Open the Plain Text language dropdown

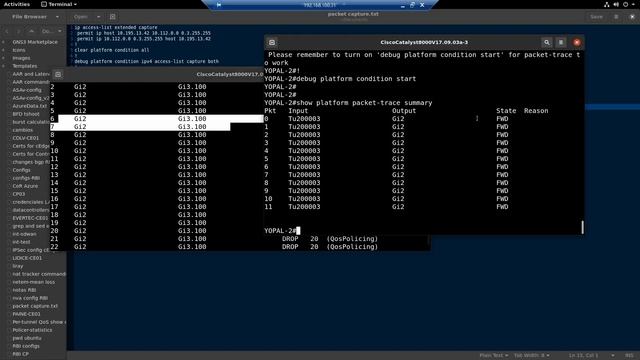tap(493, 356)
